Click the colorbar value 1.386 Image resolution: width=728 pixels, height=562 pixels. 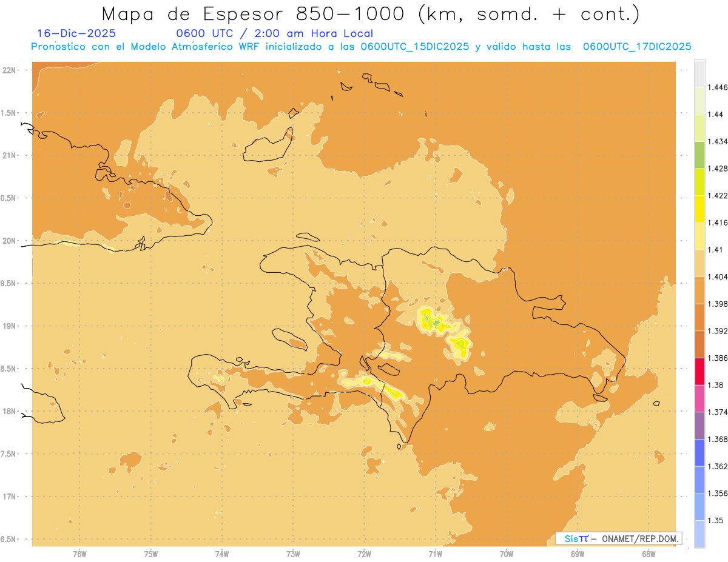(x=718, y=358)
